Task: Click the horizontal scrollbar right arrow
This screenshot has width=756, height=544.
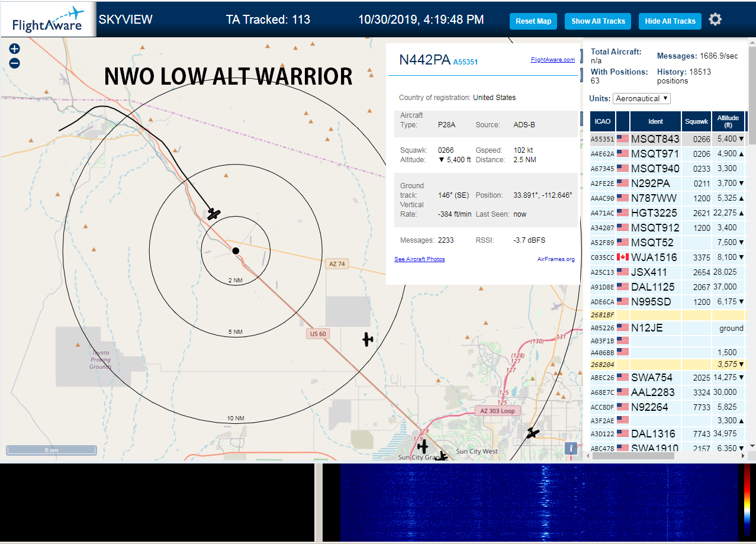Action: [x=744, y=456]
